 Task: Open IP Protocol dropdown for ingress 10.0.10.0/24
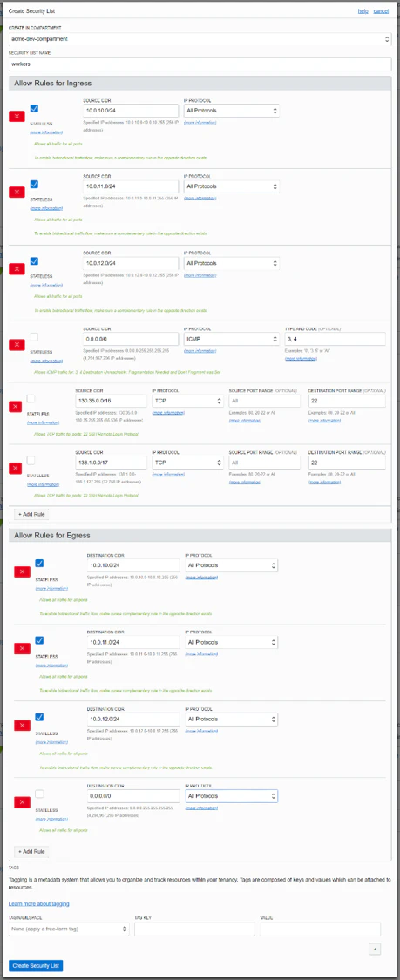click(x=231, y=111)
